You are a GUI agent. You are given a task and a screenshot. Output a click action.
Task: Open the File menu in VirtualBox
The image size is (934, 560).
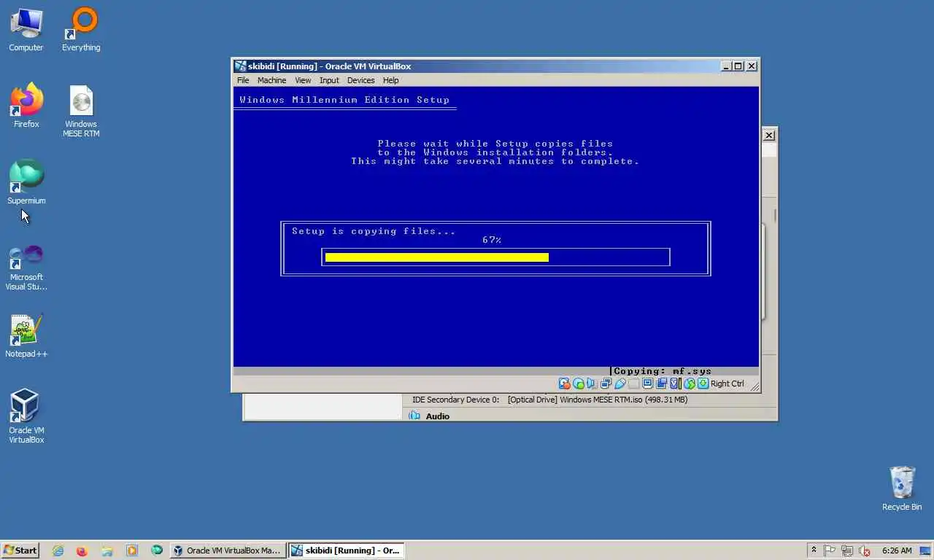(x=243, y=80)
